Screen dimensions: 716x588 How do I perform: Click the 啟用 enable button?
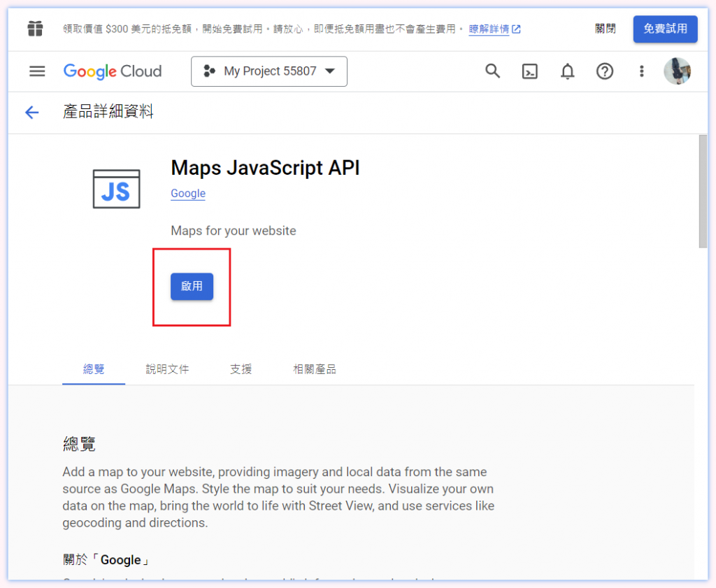pyautogui.click(x=192, y=286)
